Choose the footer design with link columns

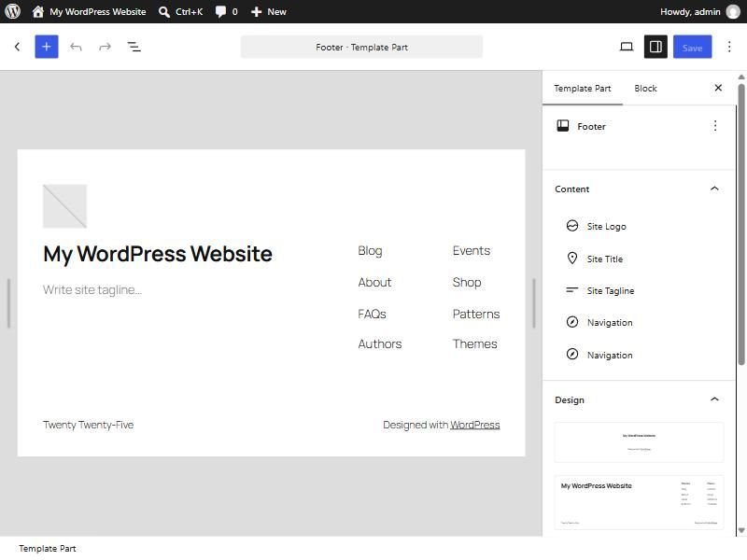click(639, 502)
